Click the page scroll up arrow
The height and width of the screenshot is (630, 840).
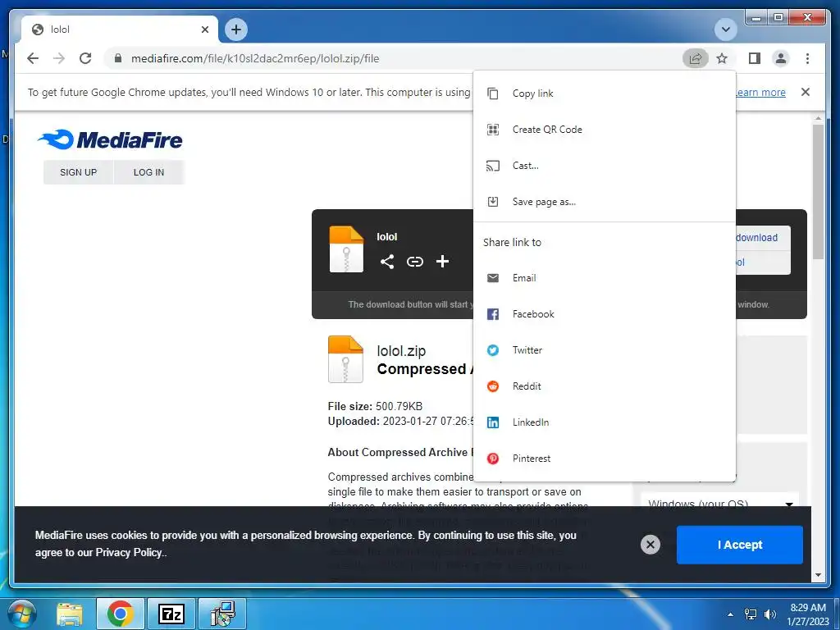coord(818,118)
